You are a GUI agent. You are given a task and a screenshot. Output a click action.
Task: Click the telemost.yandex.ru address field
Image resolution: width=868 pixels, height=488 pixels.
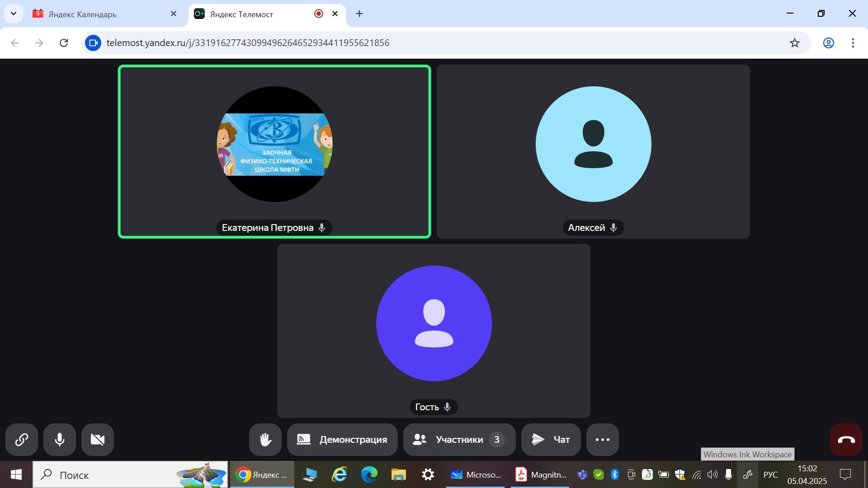tap(248, 43)
